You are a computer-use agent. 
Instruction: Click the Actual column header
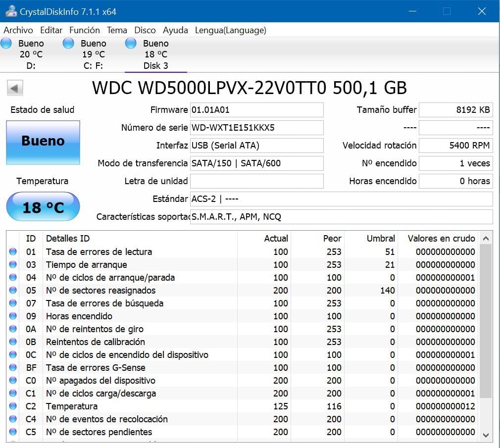point(264,239)
